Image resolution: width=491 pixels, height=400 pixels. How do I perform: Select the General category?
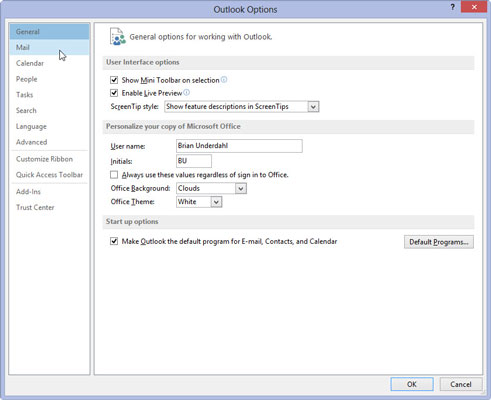pos(49,32)
